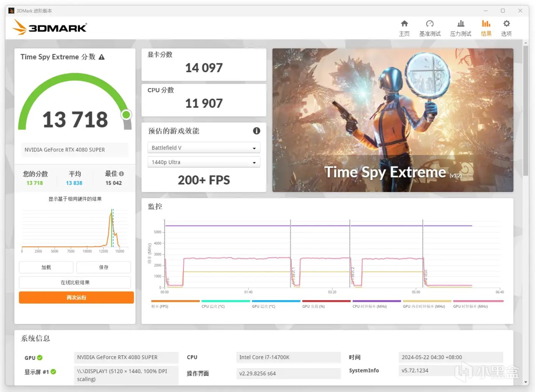Image resolution: width=535 pixels, height=392 pixels.
Task: Click the 200+ FPS estimate text
Action: click(x=204, y=180)
